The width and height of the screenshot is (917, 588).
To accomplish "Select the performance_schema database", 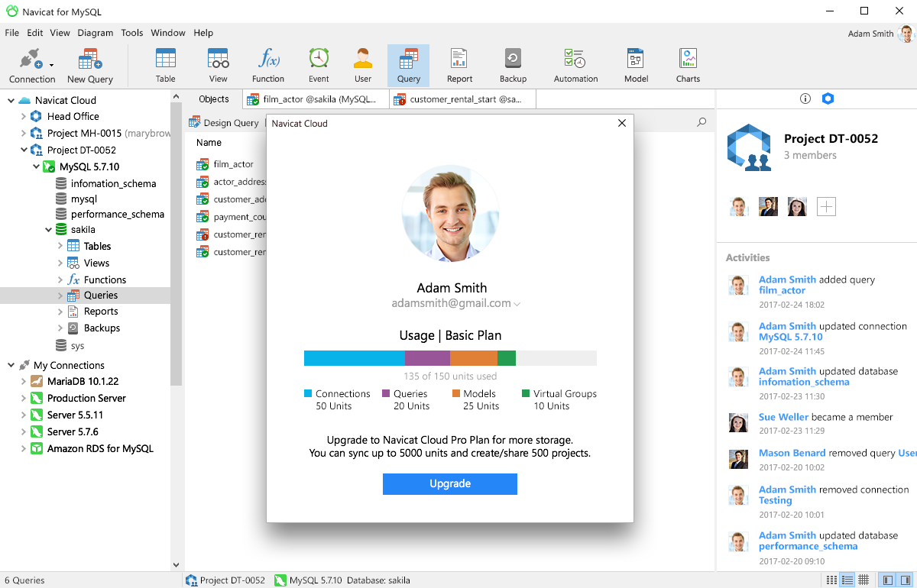I will tap(117, 215).
